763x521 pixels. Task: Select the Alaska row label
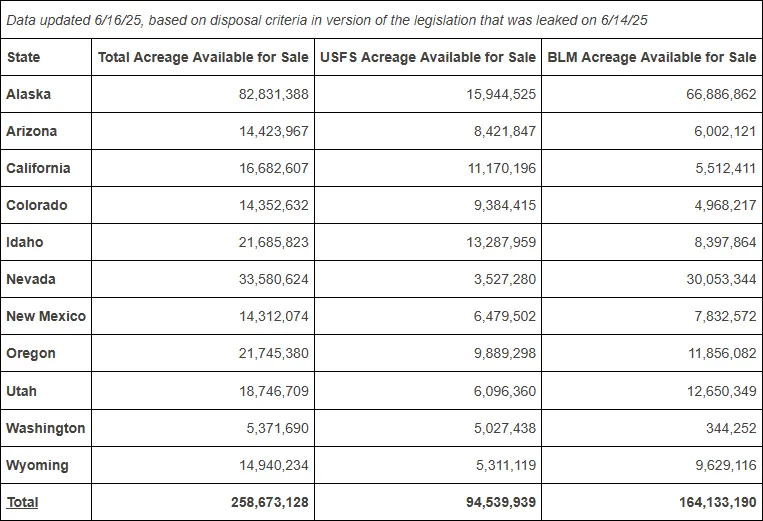[x=28, y=94]
